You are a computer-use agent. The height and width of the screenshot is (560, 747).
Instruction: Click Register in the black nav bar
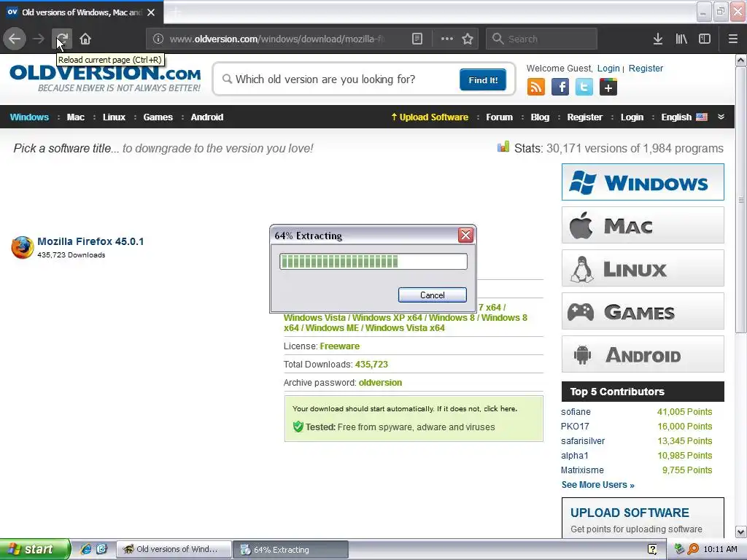(x=584, y=117)
